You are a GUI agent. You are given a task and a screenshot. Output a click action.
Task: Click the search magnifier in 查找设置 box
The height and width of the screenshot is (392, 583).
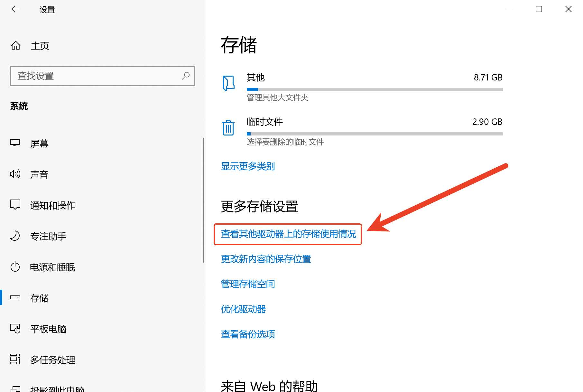186,76
